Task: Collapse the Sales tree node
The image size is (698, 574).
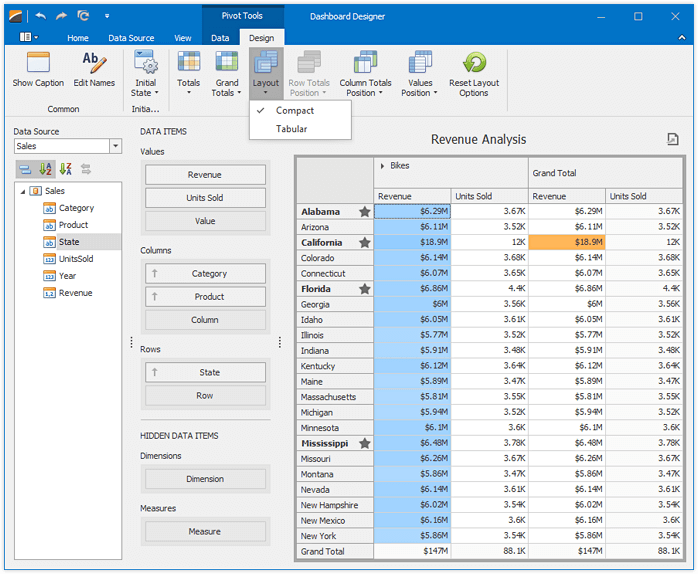Action: [22, 191]
